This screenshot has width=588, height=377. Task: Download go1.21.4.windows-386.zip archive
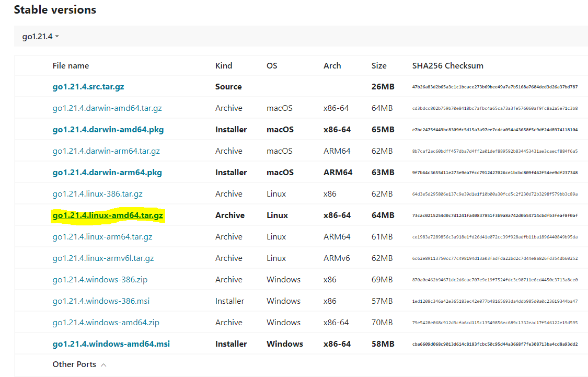click(100, 280)
